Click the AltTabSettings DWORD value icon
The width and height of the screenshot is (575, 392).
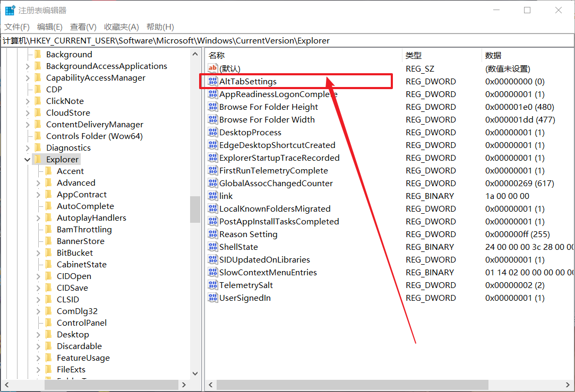[x=212, y=82]
